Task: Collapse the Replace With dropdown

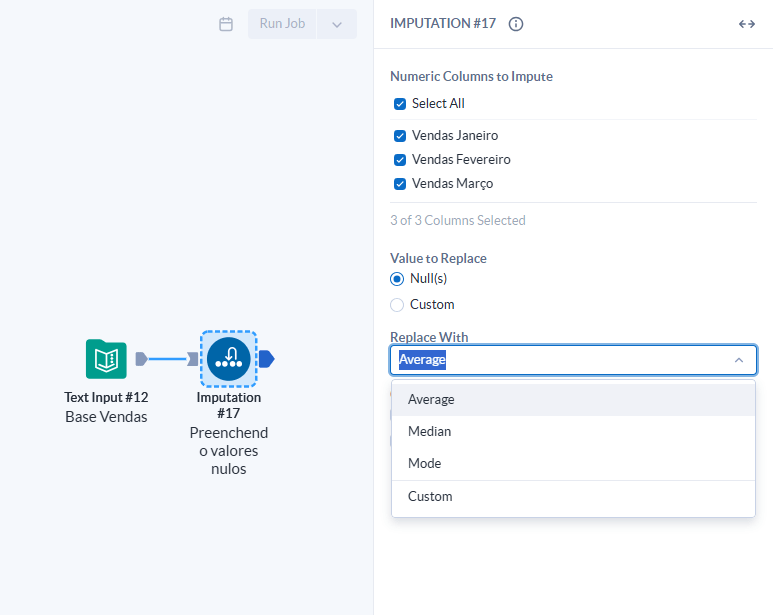Action: coord(738,360)
